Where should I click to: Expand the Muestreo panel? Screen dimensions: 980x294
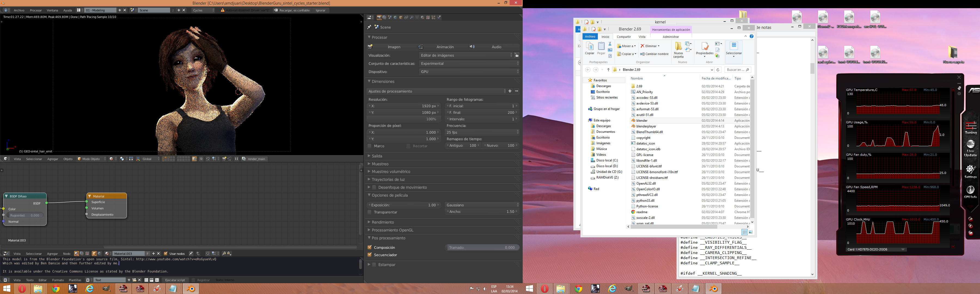tap(380, 164)
